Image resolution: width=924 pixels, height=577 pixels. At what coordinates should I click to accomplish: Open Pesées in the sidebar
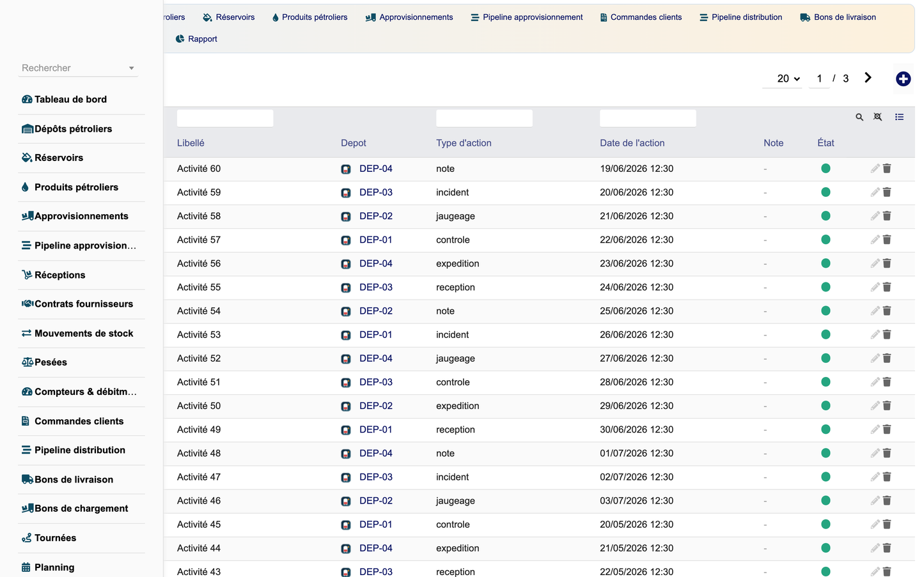[81, 362]
